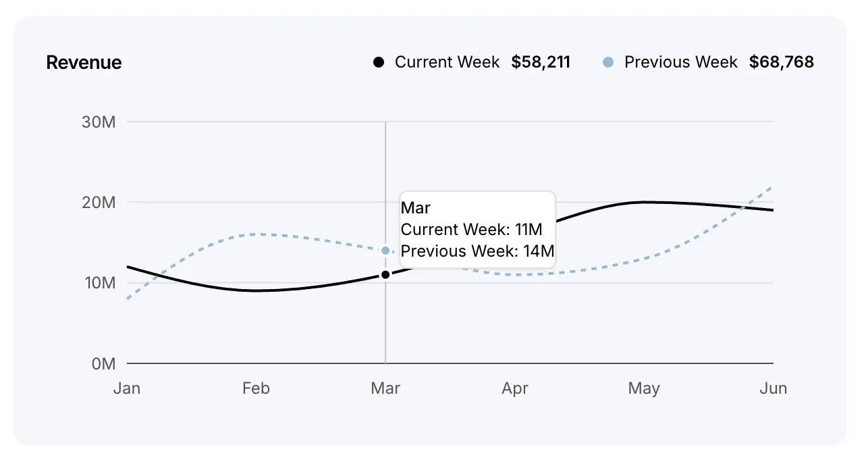Toggle the Current Week legend label
The width and height of the screenshot is (868, 462).
coord(447,62)
